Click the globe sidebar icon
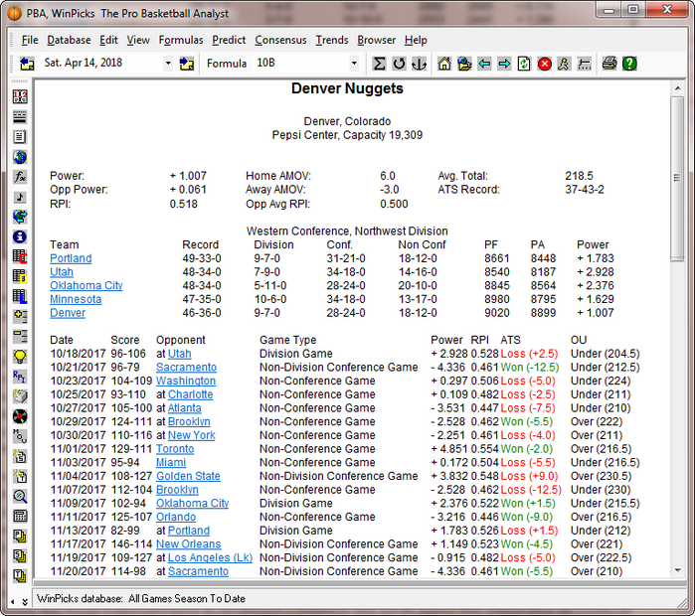This screenshot has height=616, width=695. click(20, 157)
